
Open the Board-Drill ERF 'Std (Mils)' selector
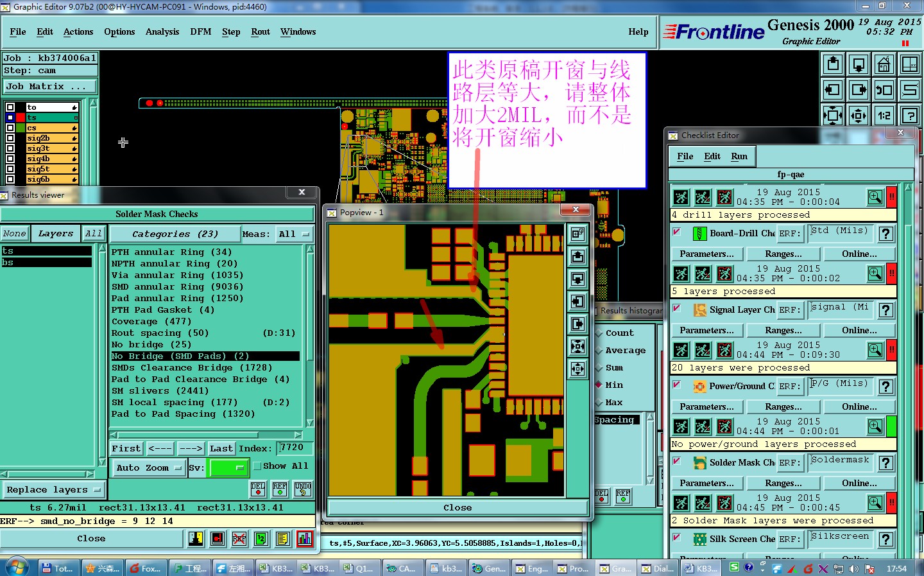click(839, 232)
